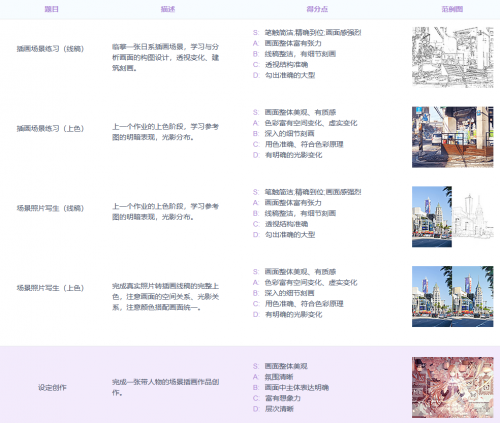Click the 范例图 column header
Image resolution: width=500 pixels, height=423 pixels.
point(452,9)
